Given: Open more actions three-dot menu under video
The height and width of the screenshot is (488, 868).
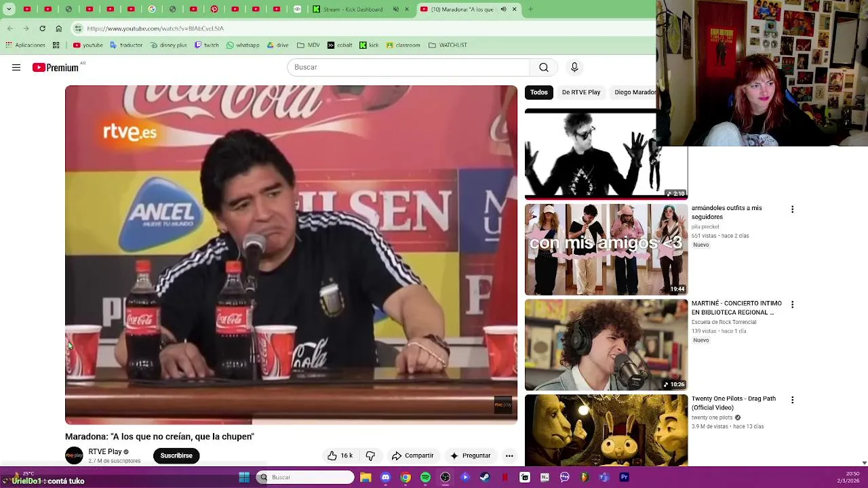Looking at the screenshot, I should pyautogui.click(x=509, y=455).
